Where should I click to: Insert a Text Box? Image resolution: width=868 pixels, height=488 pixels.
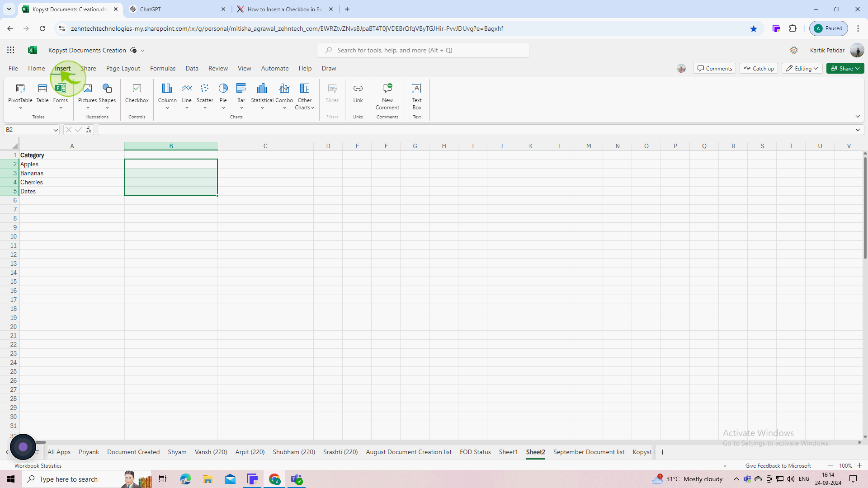pos(417,96)
